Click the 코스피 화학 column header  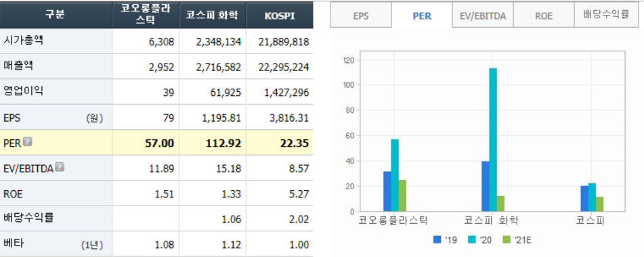click(213, 14)
